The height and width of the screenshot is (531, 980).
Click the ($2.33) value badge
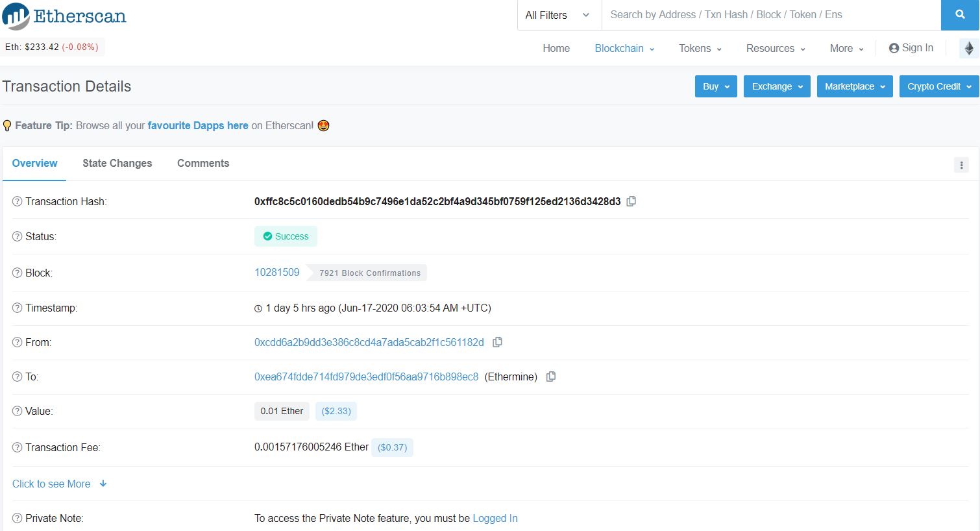click(336, 411)
